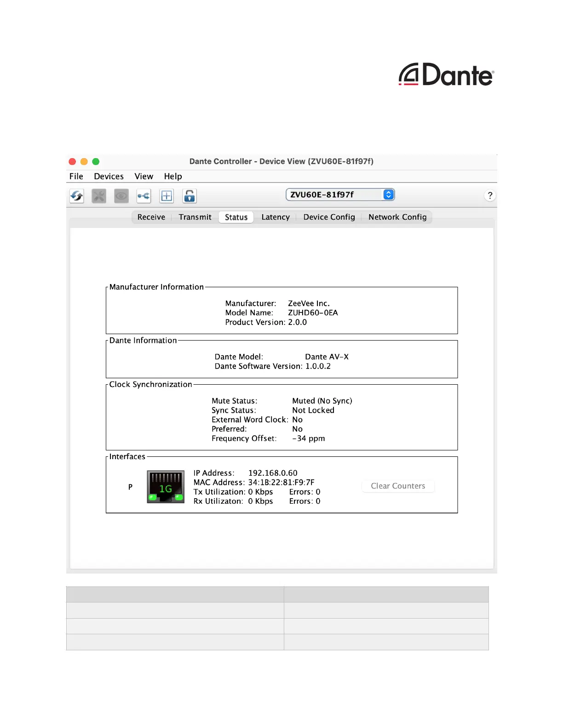Click the Tx Utilization 0 Kbps value

pyautogui.click(x=260, y=492)
